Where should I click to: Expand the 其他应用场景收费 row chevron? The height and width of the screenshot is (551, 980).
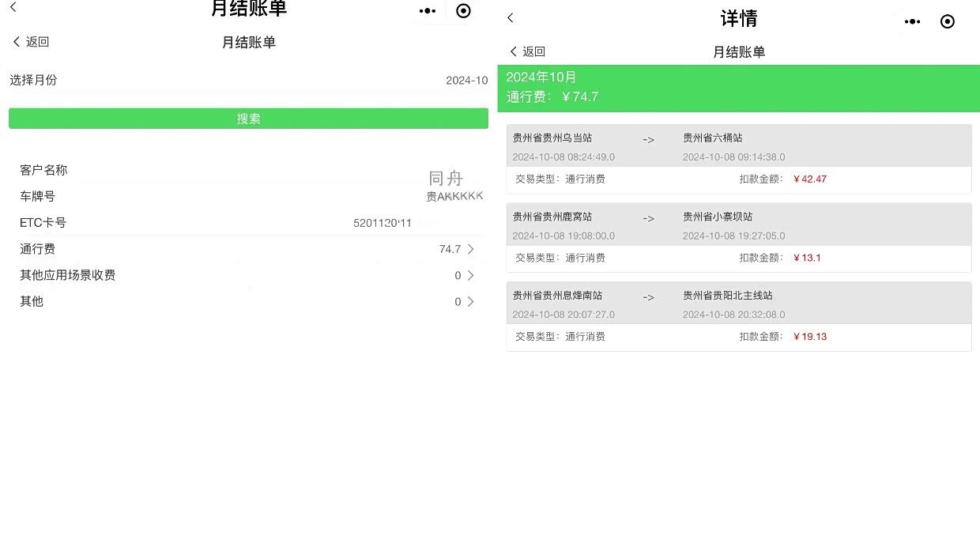470,276
